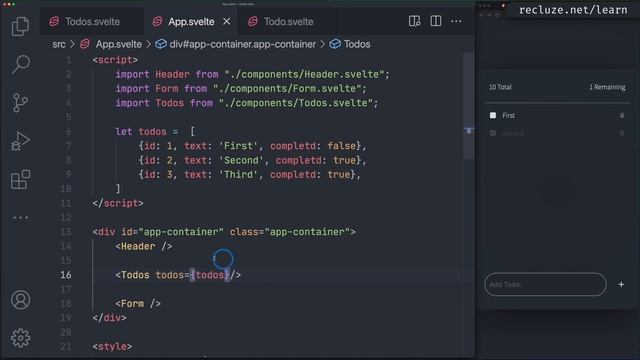
Task: Click the Header import path string
Action: (304, 74)
